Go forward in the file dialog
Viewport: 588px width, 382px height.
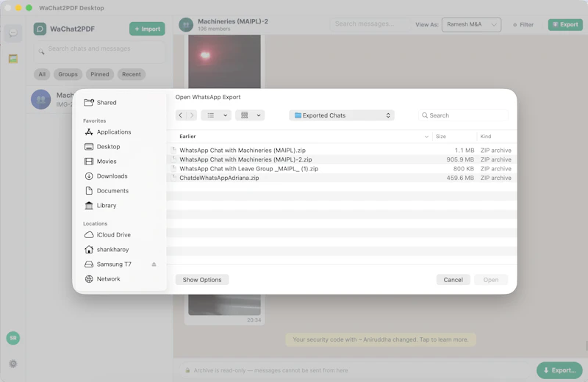coord(192,115)
